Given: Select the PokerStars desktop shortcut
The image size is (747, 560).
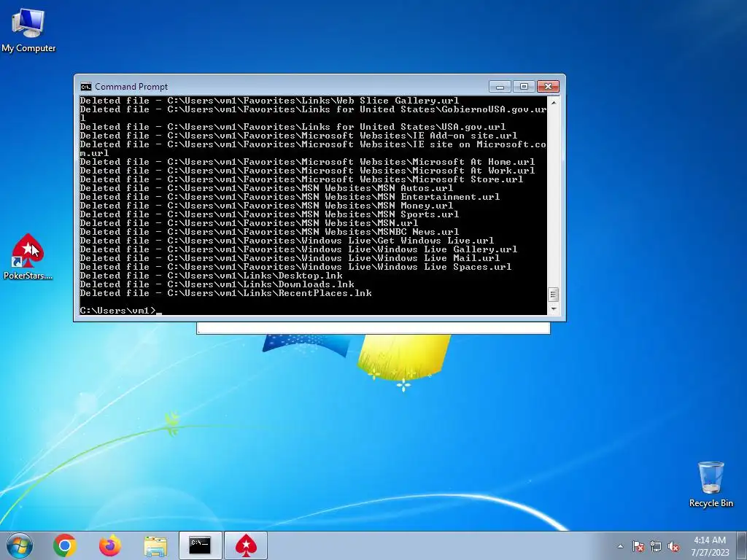Looking at the screenshot, I should point(28,257).
